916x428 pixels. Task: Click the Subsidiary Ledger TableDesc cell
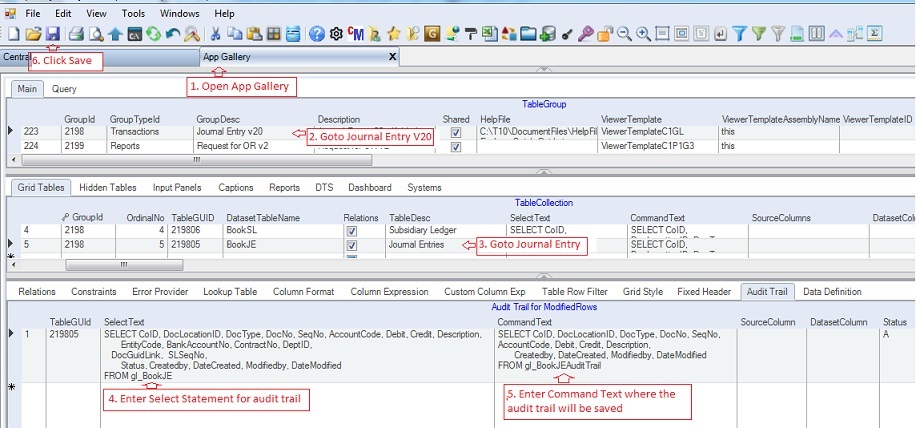[x=445, y=231]
